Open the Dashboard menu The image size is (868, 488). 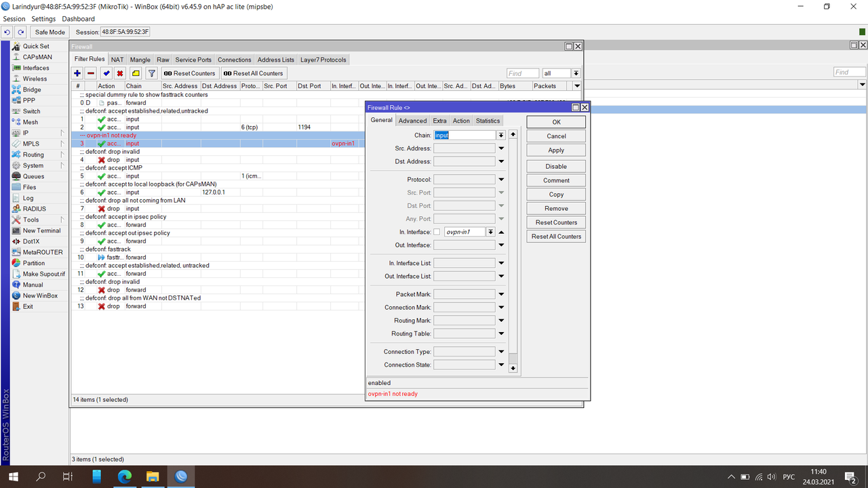[x=79, y=19]
